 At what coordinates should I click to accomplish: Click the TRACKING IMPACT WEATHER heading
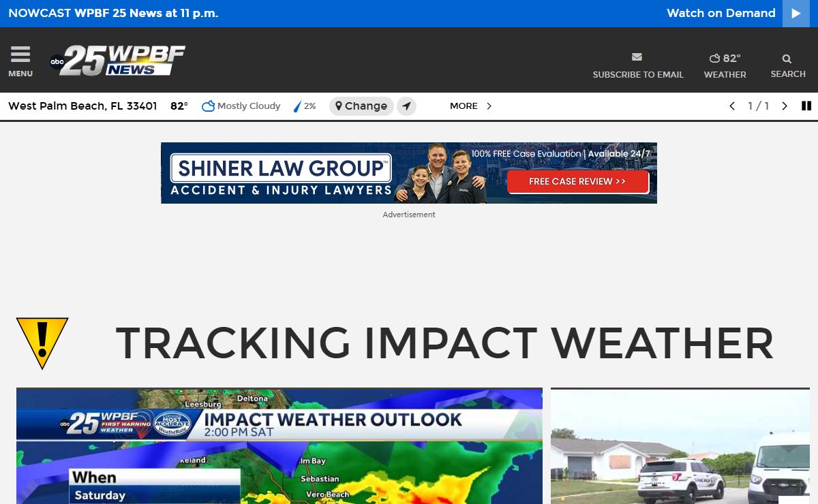[444, 343]
